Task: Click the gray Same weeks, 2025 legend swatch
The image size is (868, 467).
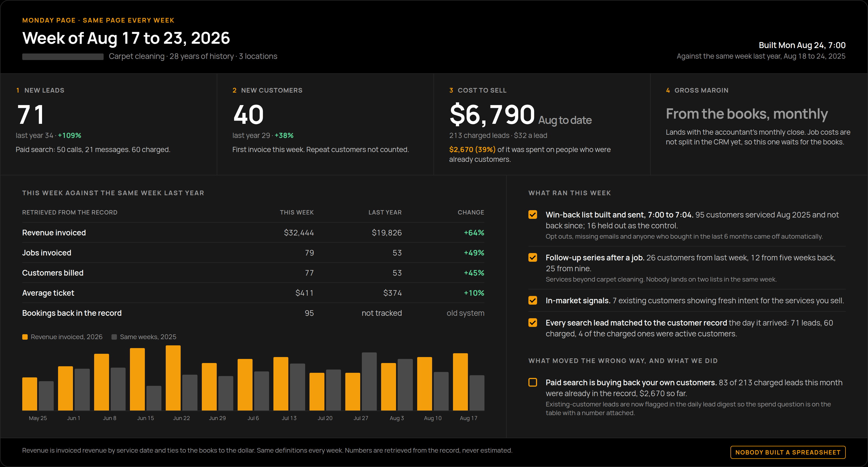Action: pyautogui.click(x=114, y=337)
